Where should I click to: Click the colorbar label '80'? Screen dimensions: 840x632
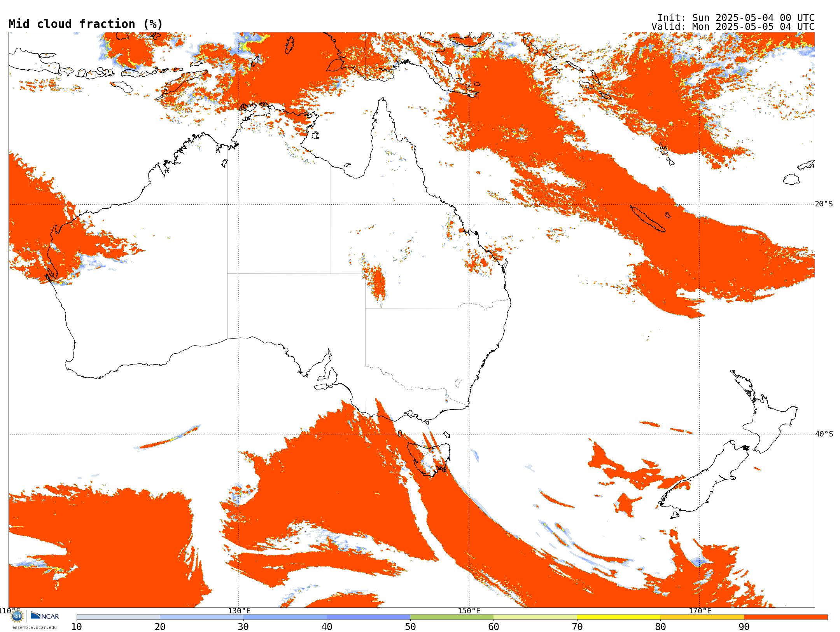click(x=660, y=627)
